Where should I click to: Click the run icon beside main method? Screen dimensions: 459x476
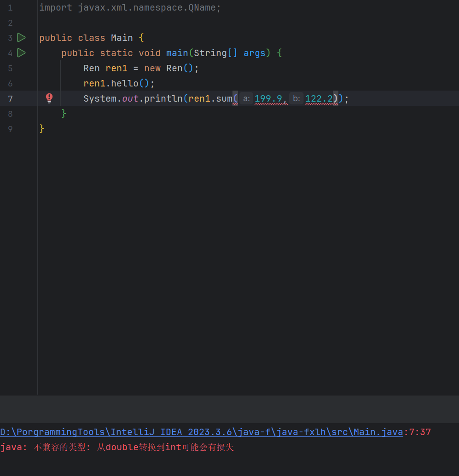pos(21,53)
